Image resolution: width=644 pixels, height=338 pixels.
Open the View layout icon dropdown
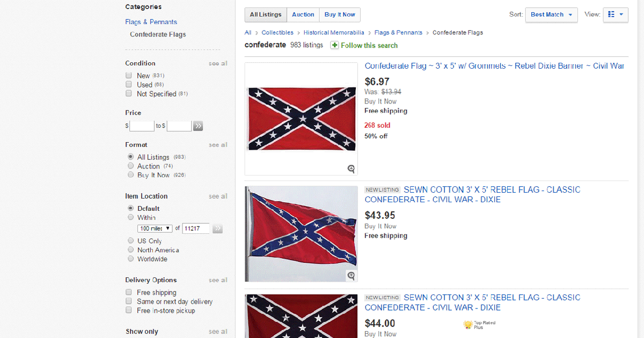(616, 14)
